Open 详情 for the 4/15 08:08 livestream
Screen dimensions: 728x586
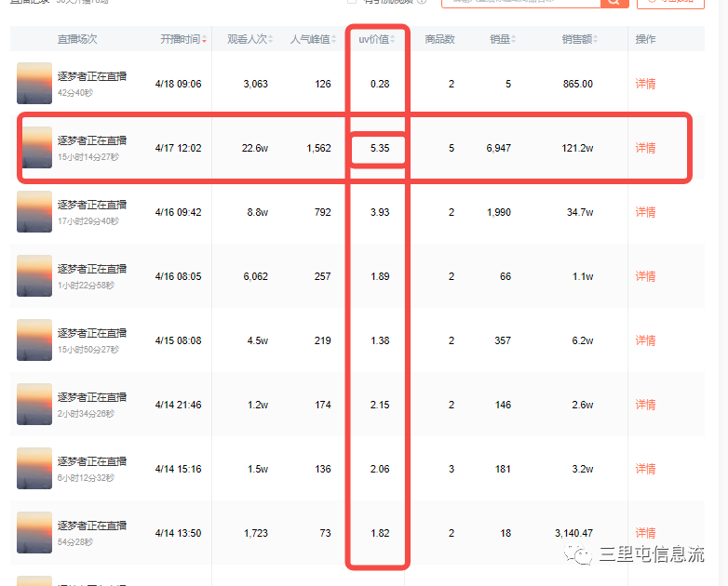[x=645, y=340]
